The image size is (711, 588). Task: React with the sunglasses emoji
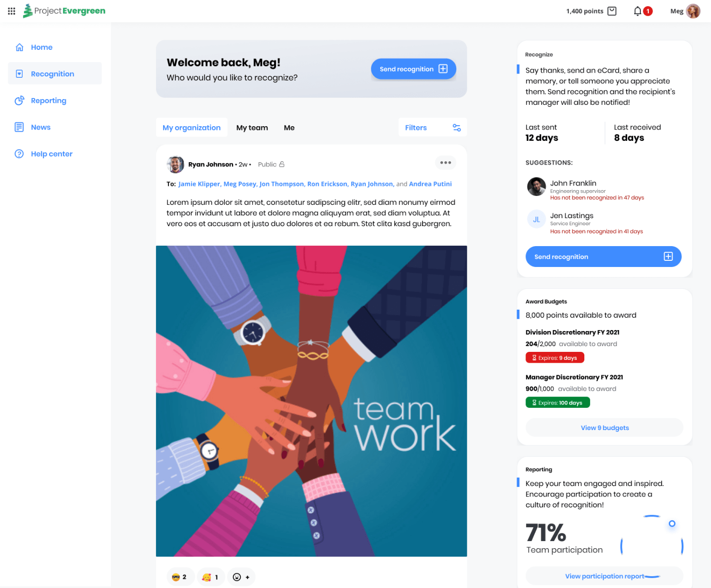179,577
